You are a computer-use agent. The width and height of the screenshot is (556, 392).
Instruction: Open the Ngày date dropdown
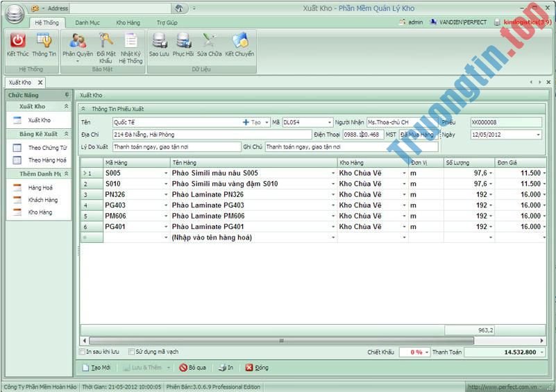click(x=538, y=135)
